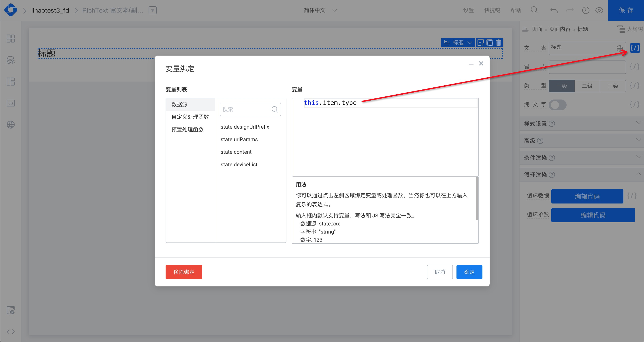This screenshot has height=342, width=644.
Task: Toggle the 纯文字 switch
Action: pyautogui.click(x=557, y=105)
